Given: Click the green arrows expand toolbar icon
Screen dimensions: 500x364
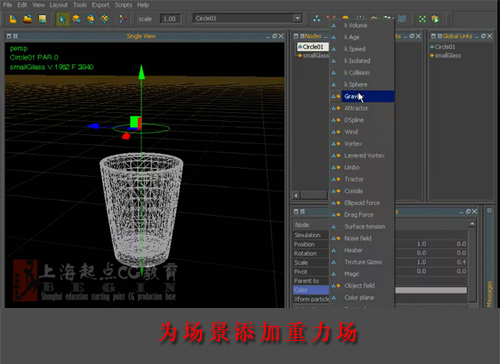Looking at the screenshot, I should pos(422,19).
